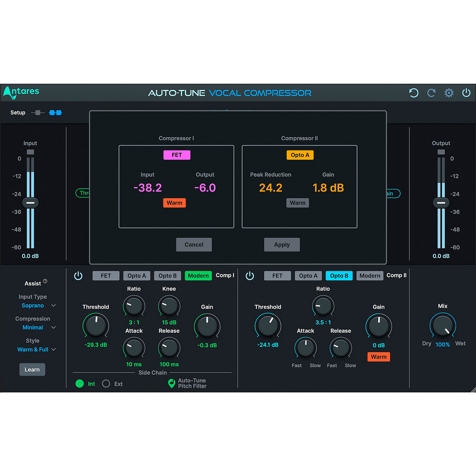
Task: Select Opto B mode for Comp II
Action: [339, 276]
